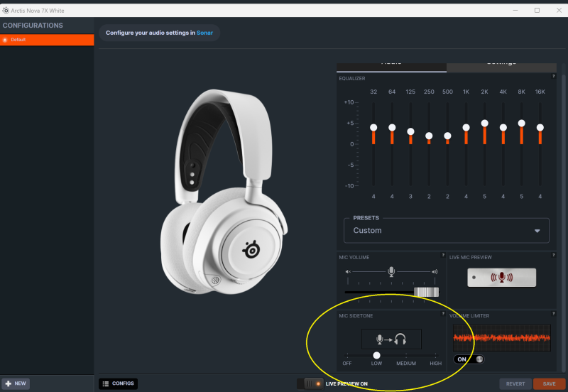568x392 pixels.
Task: Click the 1K equalizer slider handle
Action: [x=466, y=128]
